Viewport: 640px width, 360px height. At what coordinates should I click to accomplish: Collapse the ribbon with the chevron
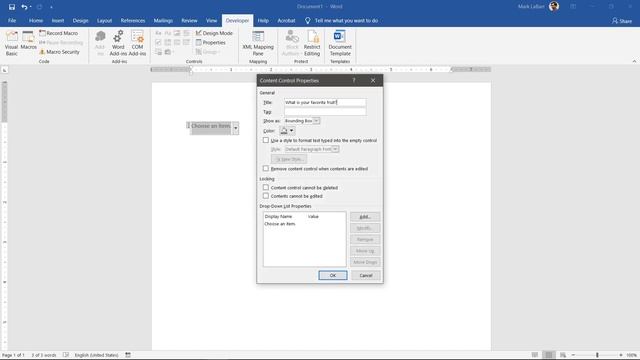click(x=634, y=61)
